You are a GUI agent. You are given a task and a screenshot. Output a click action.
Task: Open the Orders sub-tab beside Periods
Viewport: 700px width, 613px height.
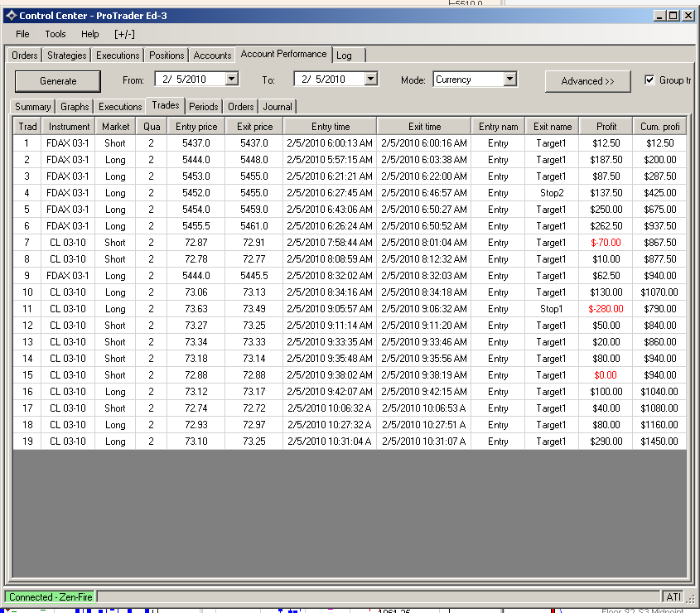coord(240,107)
